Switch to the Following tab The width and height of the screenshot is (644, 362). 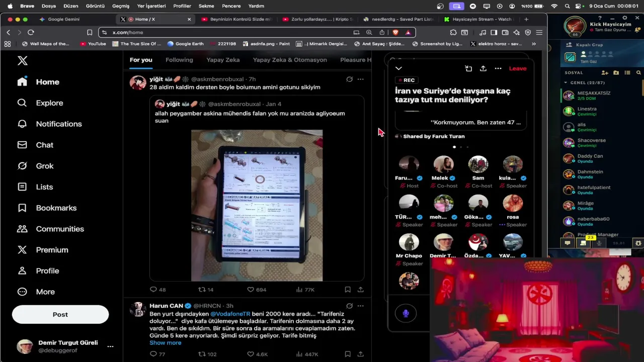pos(179,60)
